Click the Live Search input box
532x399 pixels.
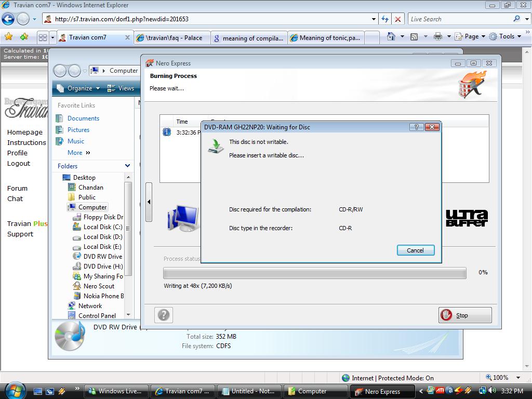pos(460,19)
